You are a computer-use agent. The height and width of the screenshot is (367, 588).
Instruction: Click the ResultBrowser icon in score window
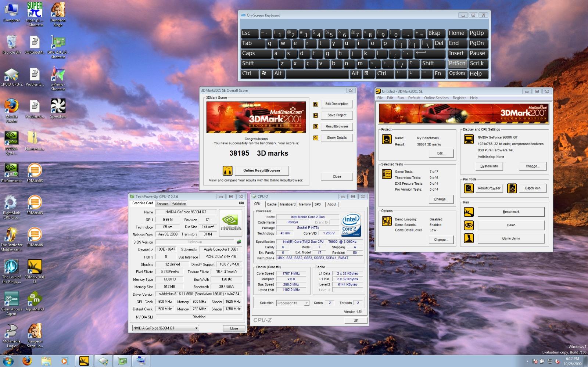coord(316,127)
